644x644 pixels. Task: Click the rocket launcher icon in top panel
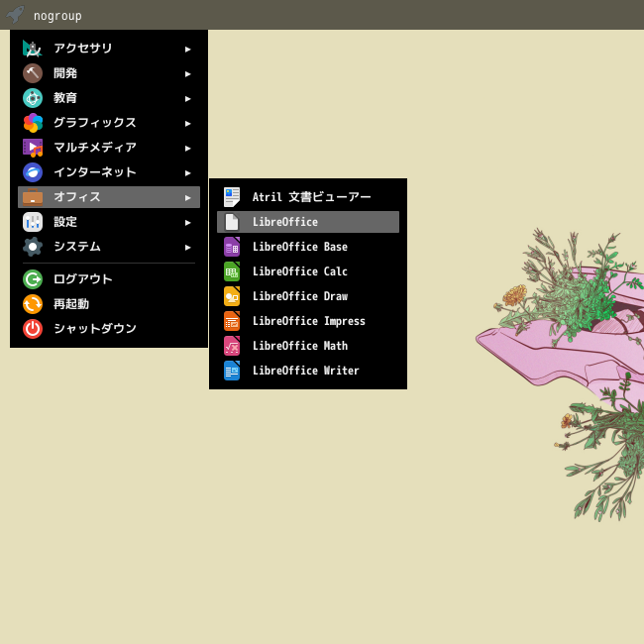coord(15,15)
